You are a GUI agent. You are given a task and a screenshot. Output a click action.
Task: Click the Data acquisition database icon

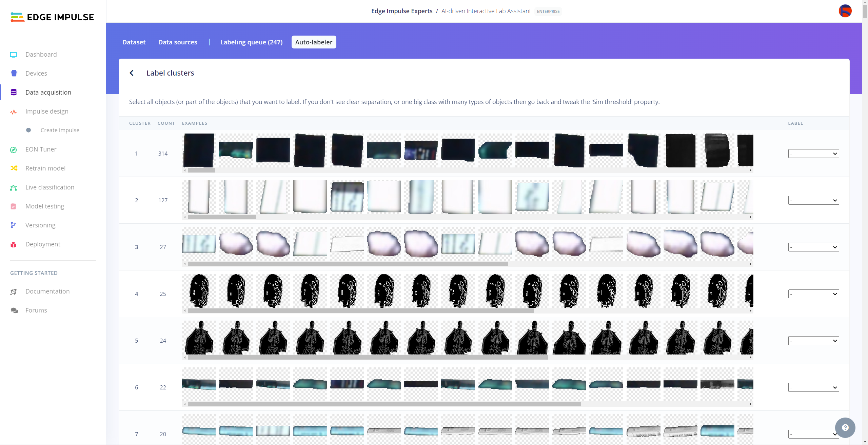14,93
